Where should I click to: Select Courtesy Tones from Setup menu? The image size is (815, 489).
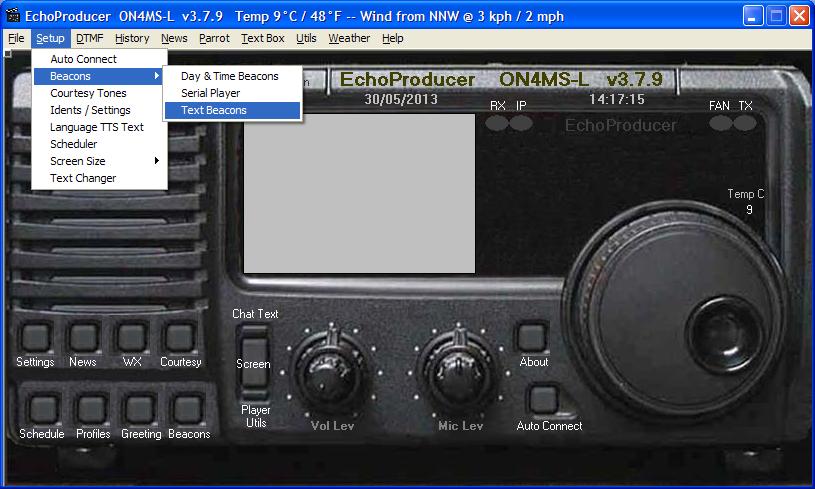[x=100, y=93]
